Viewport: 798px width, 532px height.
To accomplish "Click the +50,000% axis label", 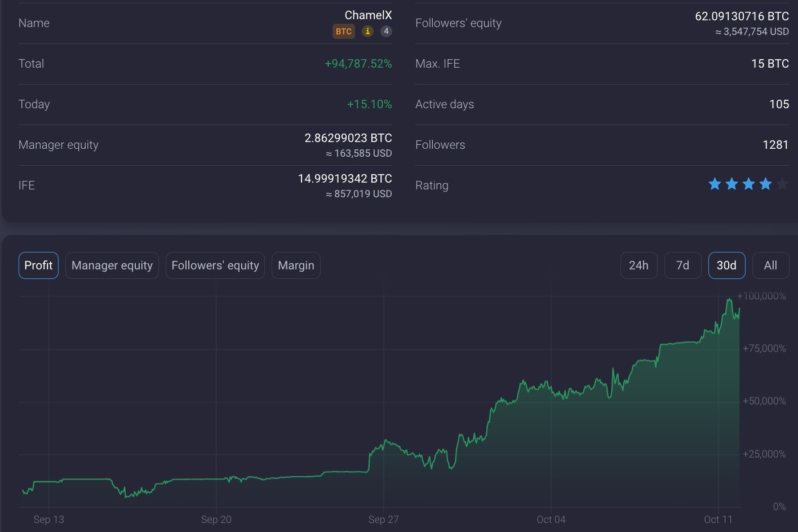I will 764,401.
